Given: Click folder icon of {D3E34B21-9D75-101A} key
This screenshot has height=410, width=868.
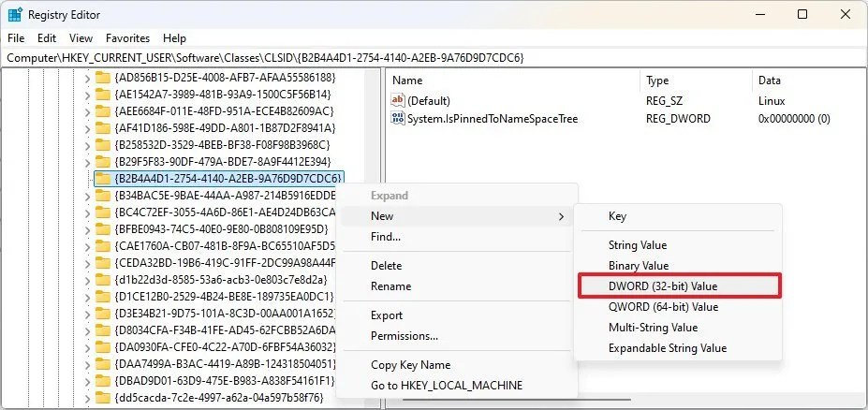Looking at the screenshot, I should pyautogui.click(x=102, y=314).
